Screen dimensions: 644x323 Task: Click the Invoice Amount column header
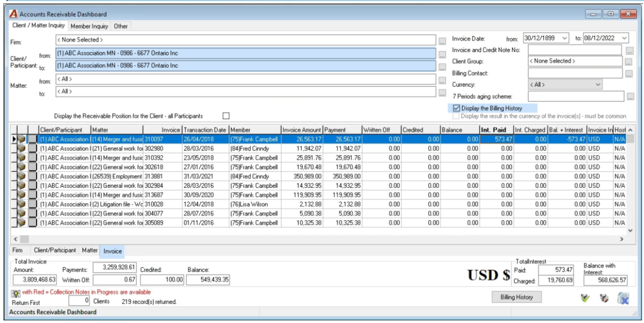point(302,130)
